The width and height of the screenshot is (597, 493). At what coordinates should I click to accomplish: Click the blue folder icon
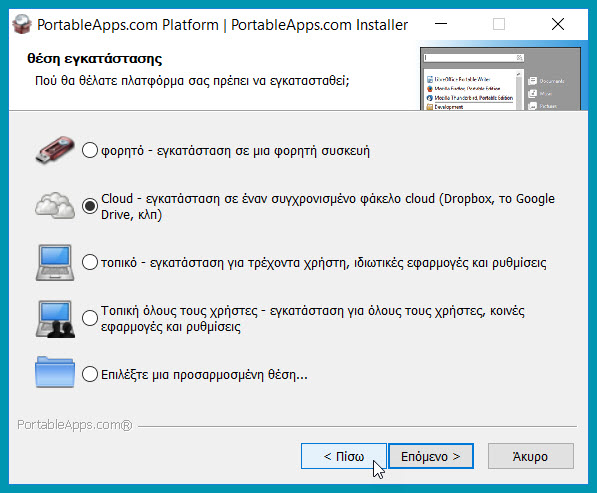(x=55, y=372)
